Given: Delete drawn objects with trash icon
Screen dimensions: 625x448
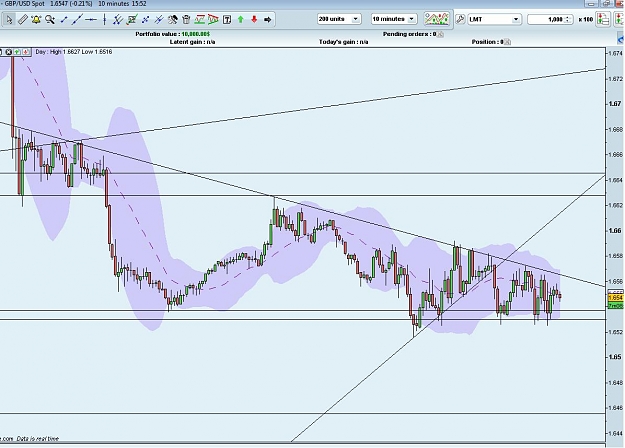Looking at the screenshot, I should tap(186, 19).
